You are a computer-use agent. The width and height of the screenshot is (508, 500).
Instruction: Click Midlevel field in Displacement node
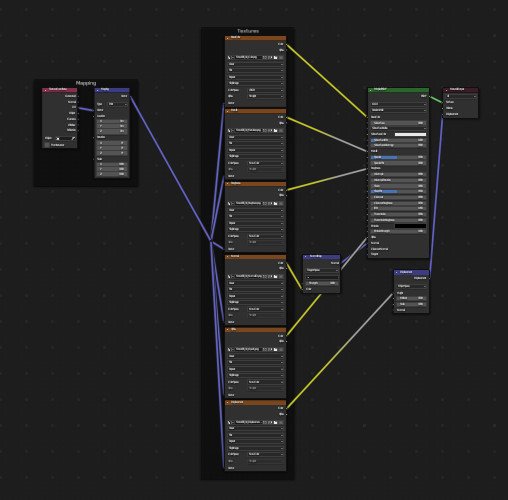click(412, 298)
